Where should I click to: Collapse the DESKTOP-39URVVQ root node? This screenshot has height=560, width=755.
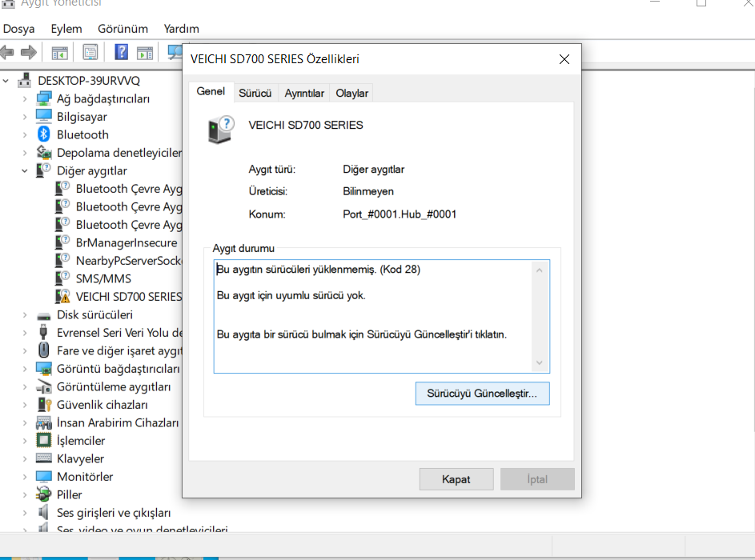(6, 81)
